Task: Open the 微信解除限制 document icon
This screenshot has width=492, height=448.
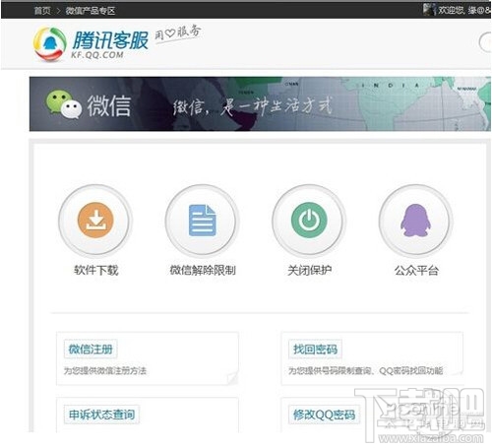Action: (202, 221)
